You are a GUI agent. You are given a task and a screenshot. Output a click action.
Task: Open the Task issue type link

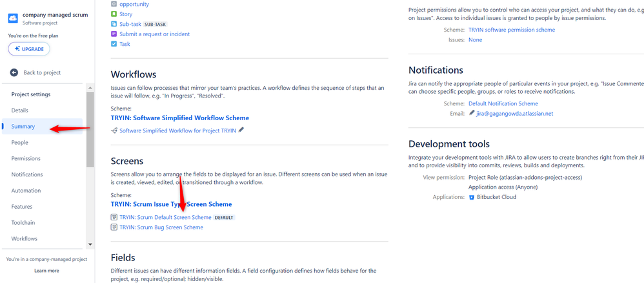tap(125, 43)
